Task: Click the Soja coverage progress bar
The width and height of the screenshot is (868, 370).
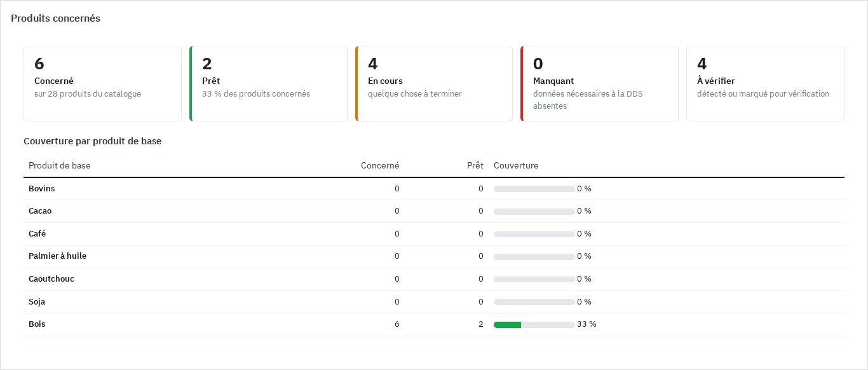Action: pyautogui.click(x=534, y=302)
